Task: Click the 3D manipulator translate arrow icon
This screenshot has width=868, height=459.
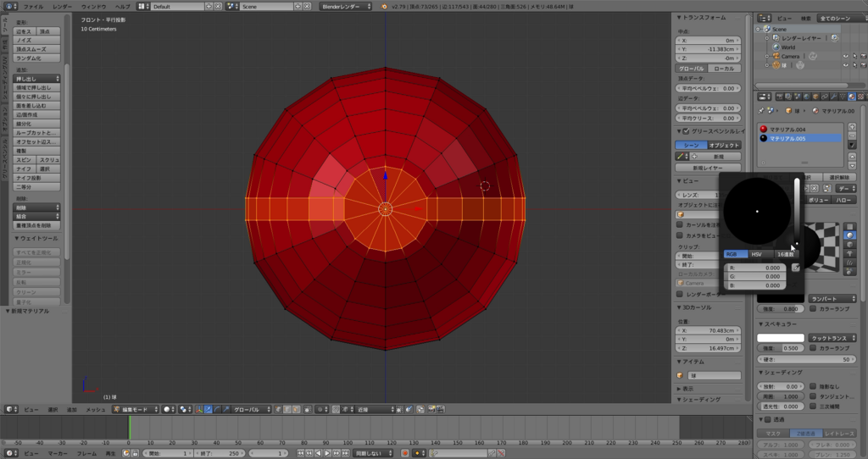Action: coord(209,409)
